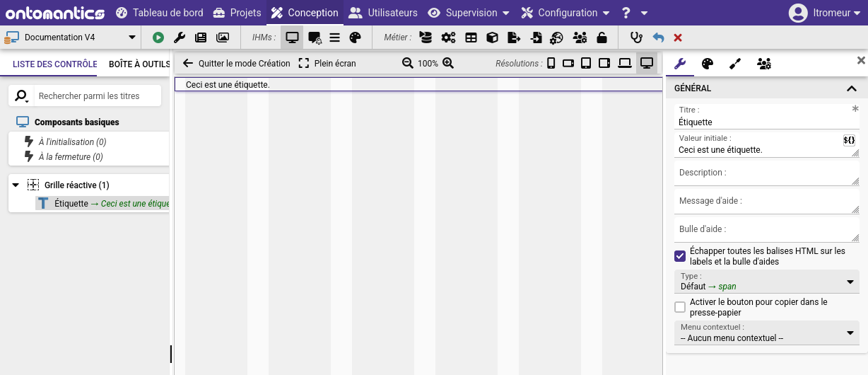
Task: Switch to Boîte à outils tab
Action: coord(139,64)
